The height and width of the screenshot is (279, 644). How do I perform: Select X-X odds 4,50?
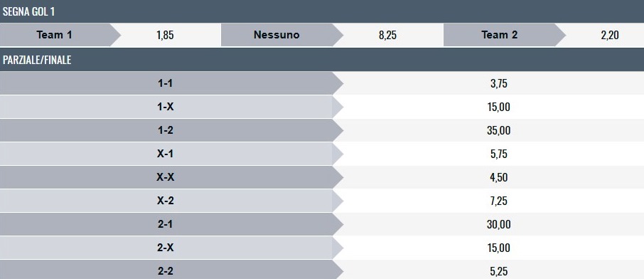(x=498, y=177)
